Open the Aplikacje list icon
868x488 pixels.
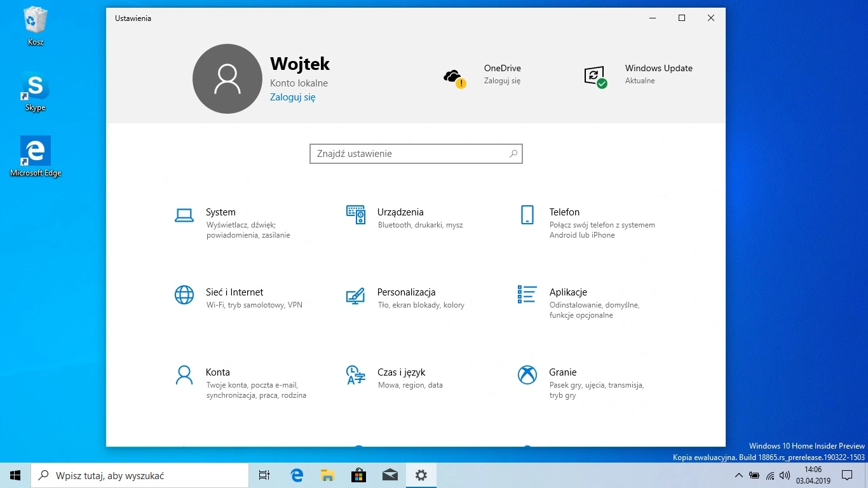coord(527,294)
